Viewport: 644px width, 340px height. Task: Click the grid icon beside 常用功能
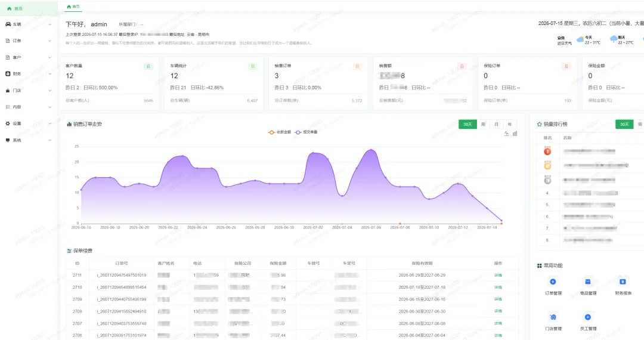pyautogui.click(x=539, y=265)
